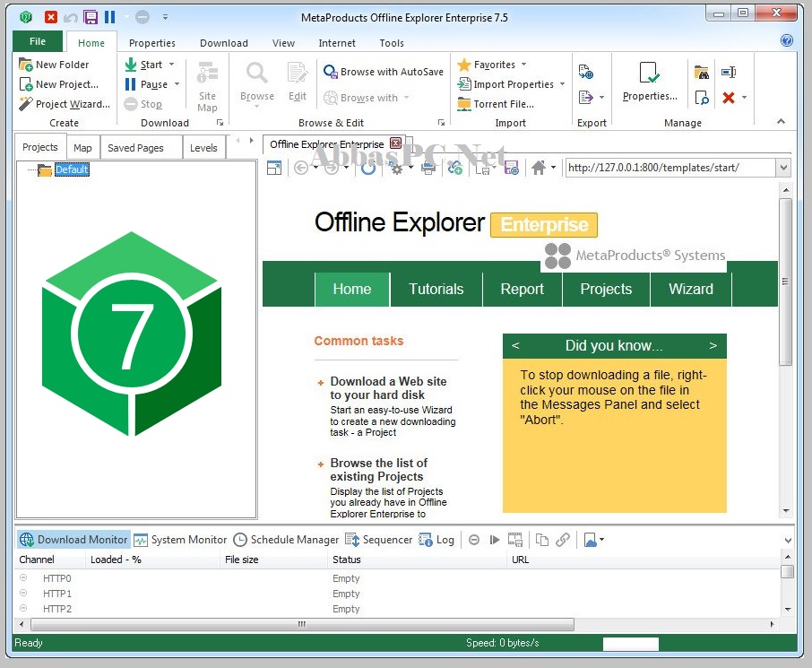Expand the Start dropdown arrow
The height and width of the screenshot is (668, 812).
pos(171,65)
